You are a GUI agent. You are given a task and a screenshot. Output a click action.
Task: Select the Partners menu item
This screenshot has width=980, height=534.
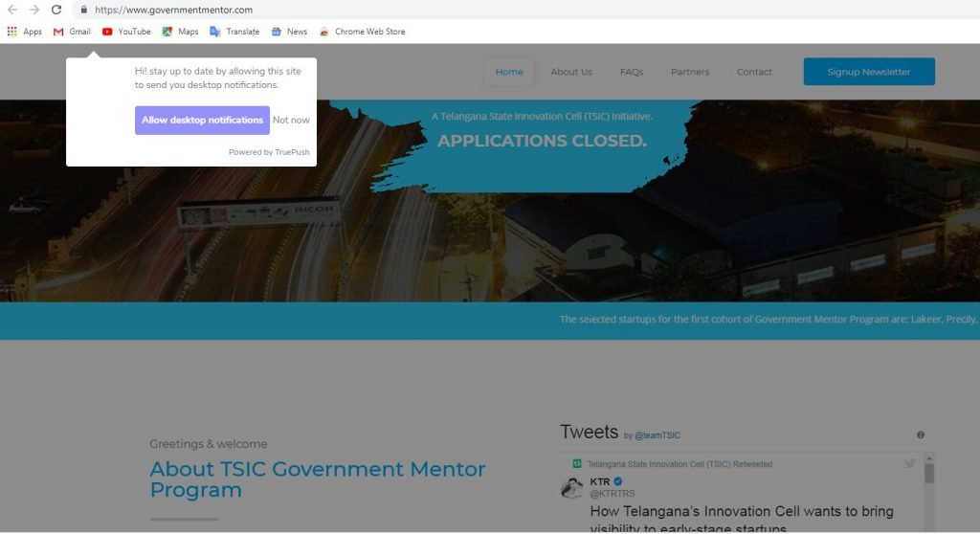pos(690,72)
